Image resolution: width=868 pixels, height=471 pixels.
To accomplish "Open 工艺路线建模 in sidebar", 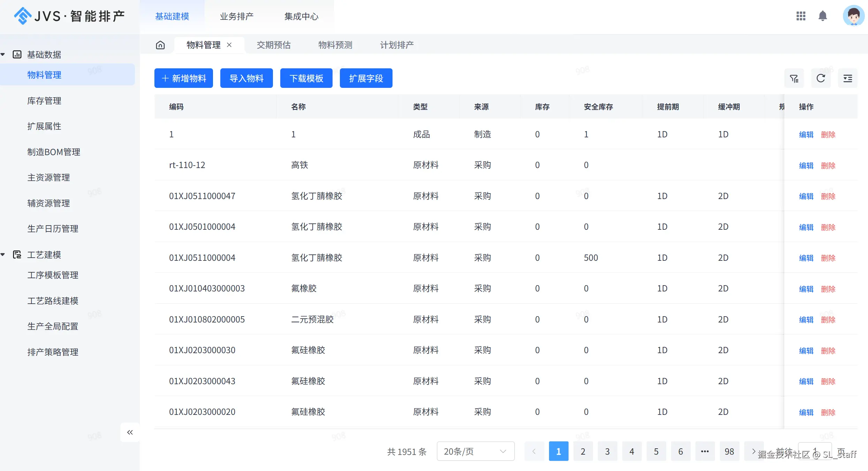I will [53, 301].
